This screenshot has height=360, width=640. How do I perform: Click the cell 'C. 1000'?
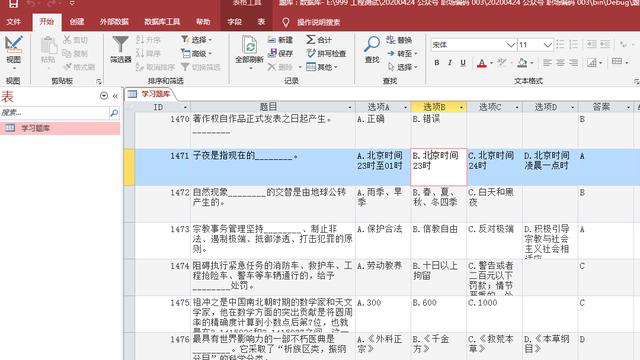point(494,314)
